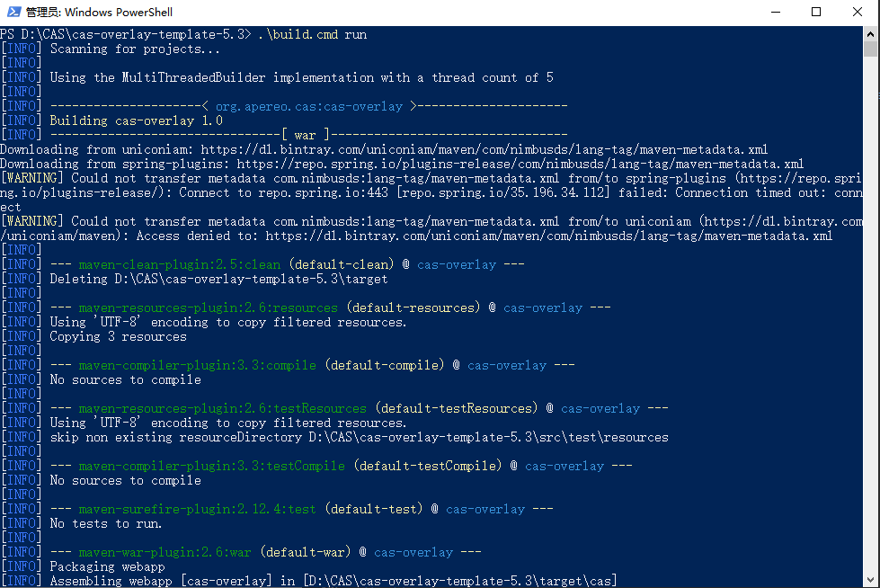Image resolution: width=880 pixels, height=588 pixels.
Task: Click the scrollbar up arrow
Action: 870,33
